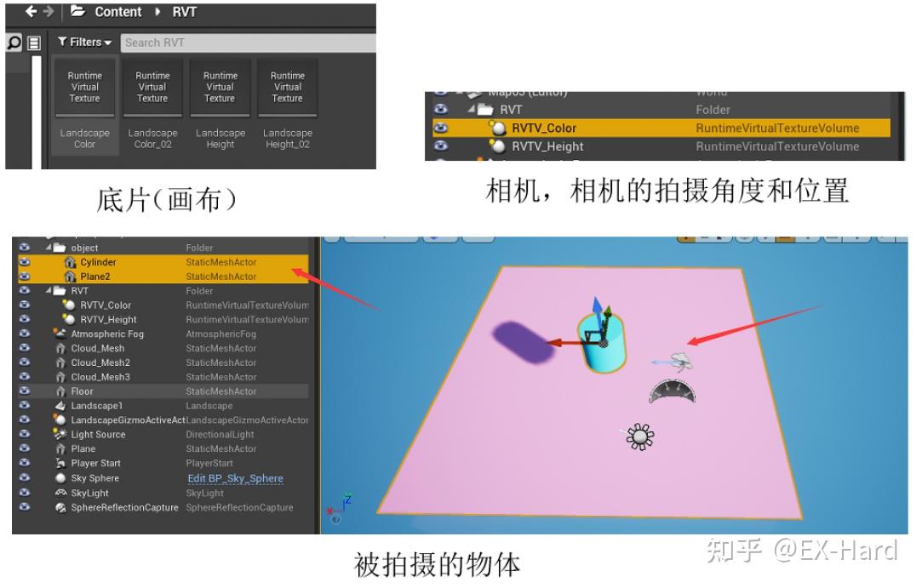Viewport: 922px width, 588px height.
Task: Click the SkyLight icon in the outliner
Action: (60, 493)
